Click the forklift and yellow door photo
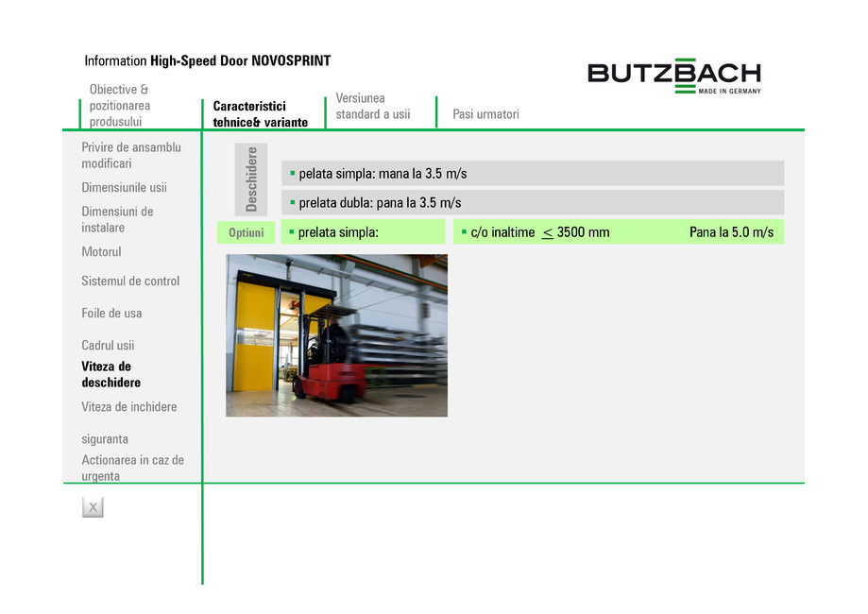Viewport: 868px width, 614px height. pyautogui.click(x=336, y=335)
